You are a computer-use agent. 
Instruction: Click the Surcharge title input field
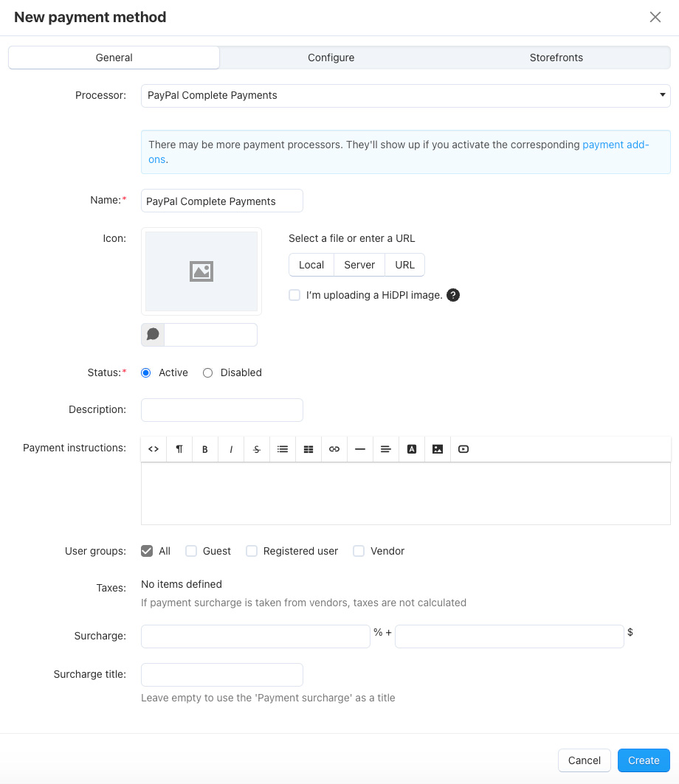tap(221, 675)
